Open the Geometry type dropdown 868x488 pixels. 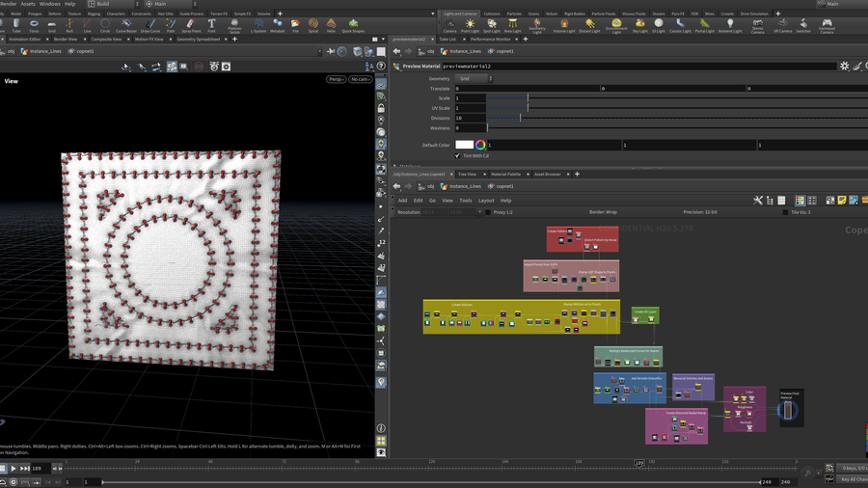click(x=474, y=78)
